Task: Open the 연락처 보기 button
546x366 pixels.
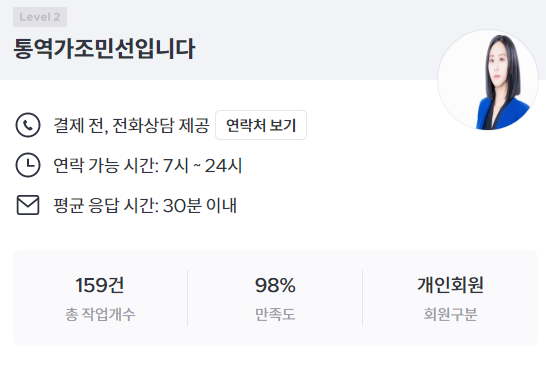Action: [x=261, y=125]
